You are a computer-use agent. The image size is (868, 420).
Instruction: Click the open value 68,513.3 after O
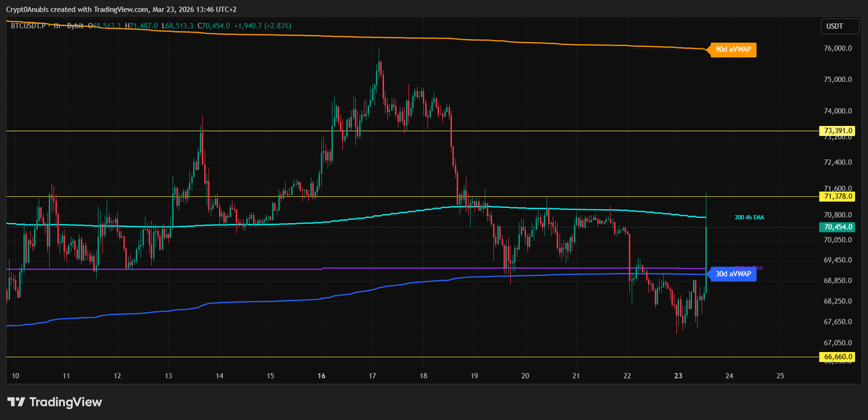106,26
